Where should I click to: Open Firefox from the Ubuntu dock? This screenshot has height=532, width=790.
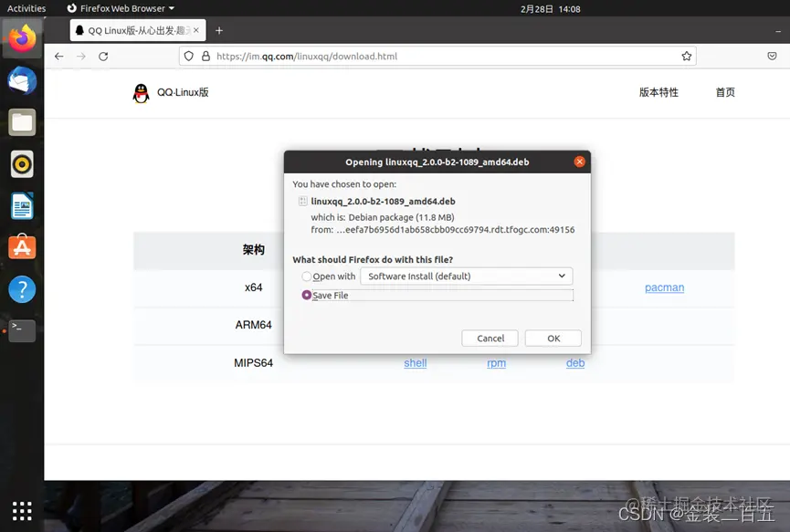[x=22, y=38]
